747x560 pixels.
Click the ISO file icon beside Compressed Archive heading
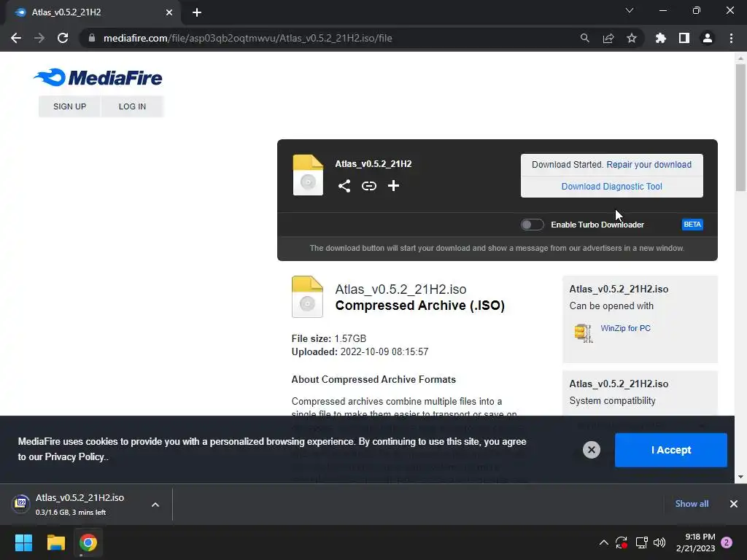[307, 297]
